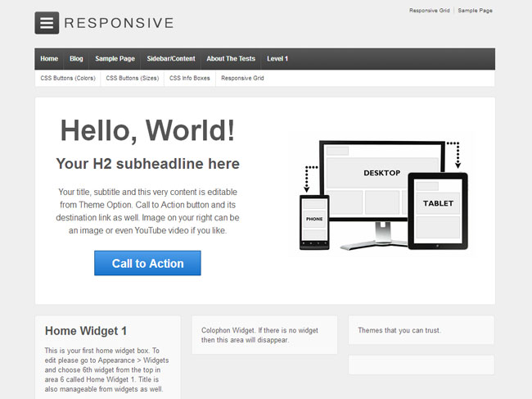Open the Blog menu item
This screenshot has width=532, height=399.
point(76,59)
